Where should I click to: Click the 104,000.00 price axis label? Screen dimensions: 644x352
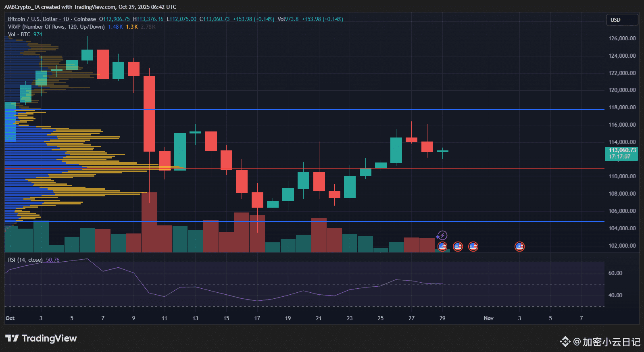click(622, 228)
